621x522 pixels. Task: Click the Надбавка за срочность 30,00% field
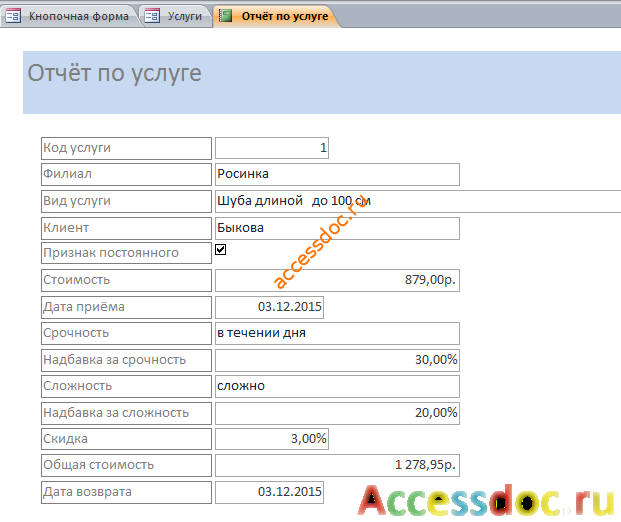(337, 360)
